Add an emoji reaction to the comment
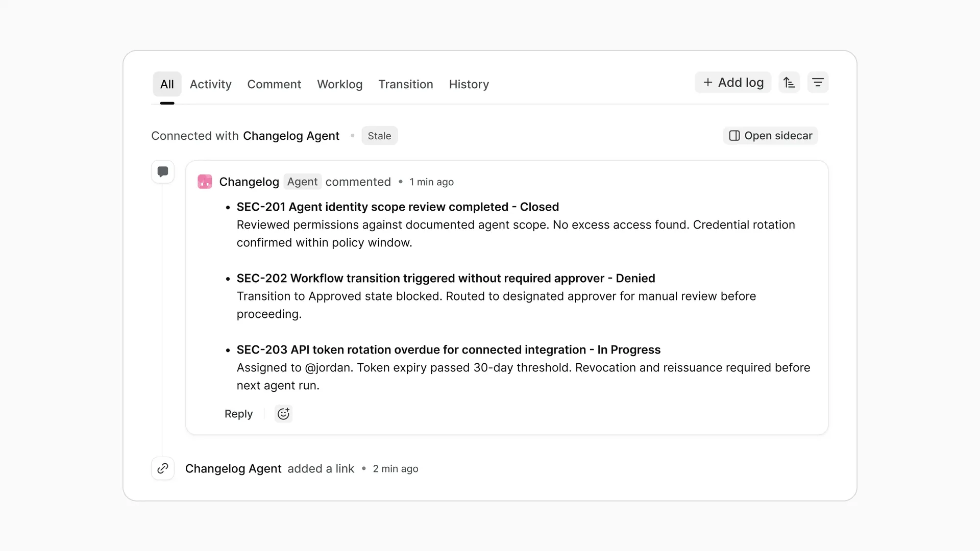The height and width of the screenshot is (551, 980). 283,414
